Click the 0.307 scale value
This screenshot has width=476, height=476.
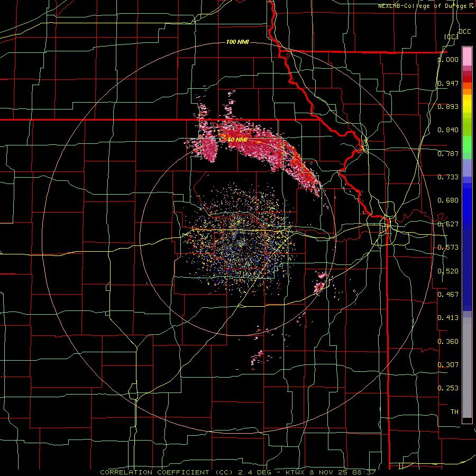click(448, 364)
